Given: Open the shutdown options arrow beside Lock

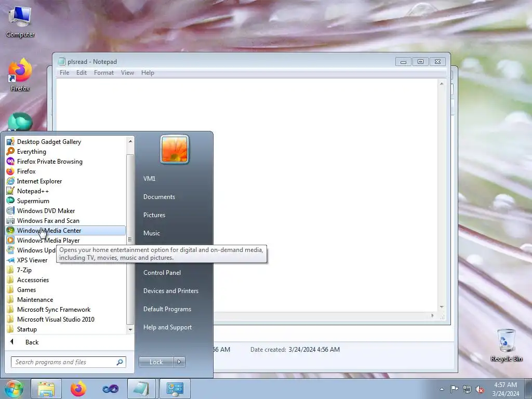Looking at the screenshot, I should coord(179,362).
